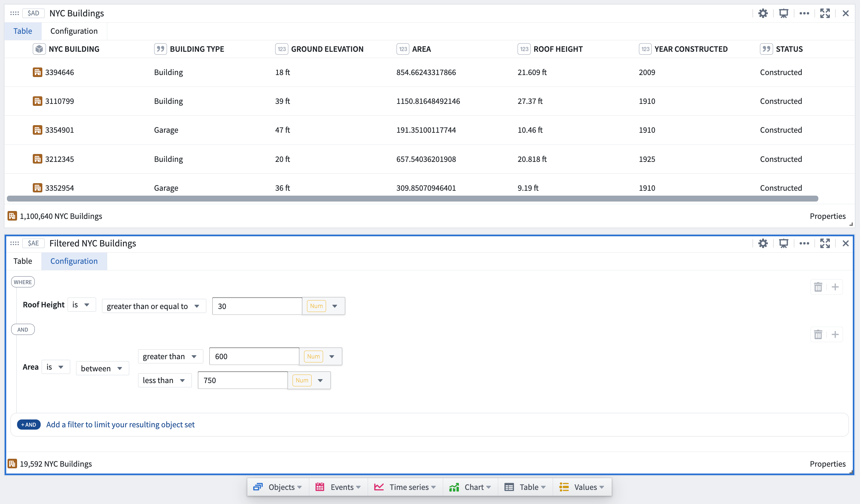Delete the Roof Height filter with trash icon
Image resolution: width=860 pixels, height=504 pixels.
[x=818, y=287]
